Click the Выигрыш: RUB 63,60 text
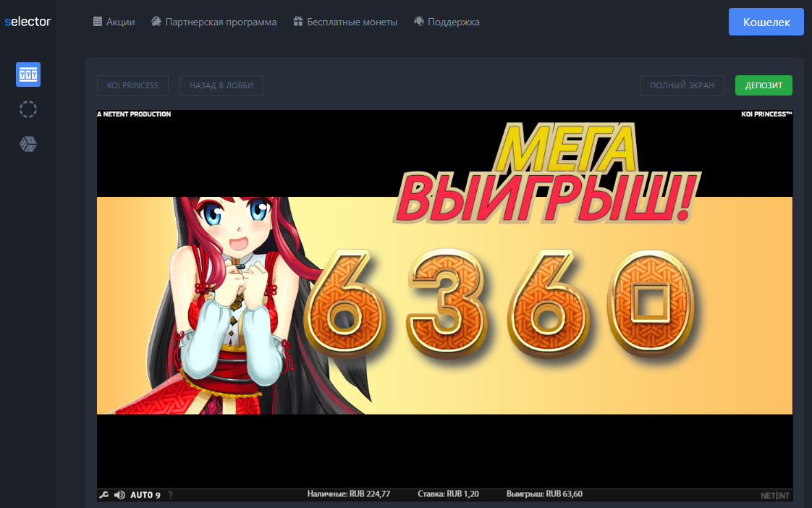812x508 pixels. (544, 494)
